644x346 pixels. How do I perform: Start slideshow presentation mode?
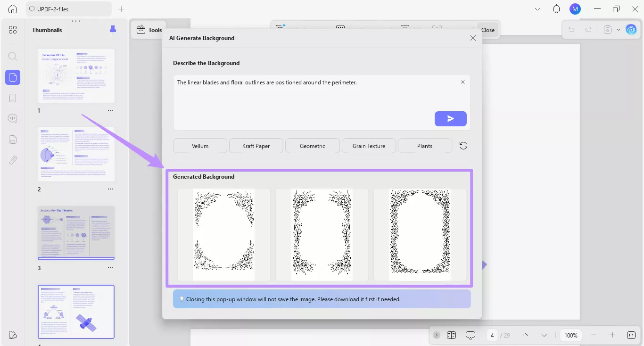(470, 335)
